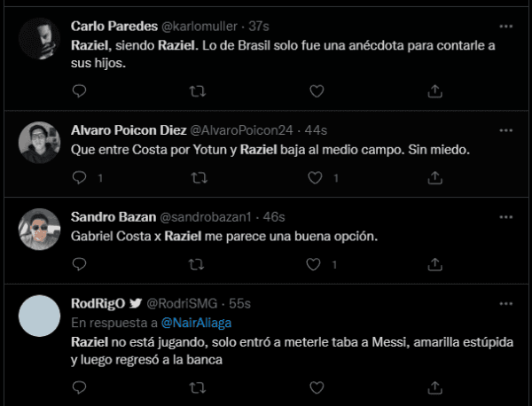Retweet Sandro Bazan's Gabriel Costa tweet
The height and width of the screenshot is (406, 532).
point(199,264)
